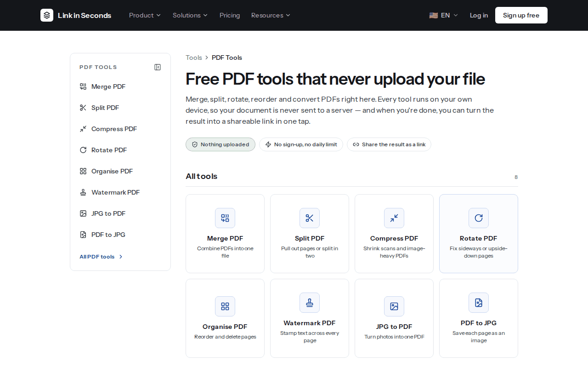The height and width of the screenshot is (368, 588).
Task: Click 'Stamp text across every page' description
Action: 310,337
